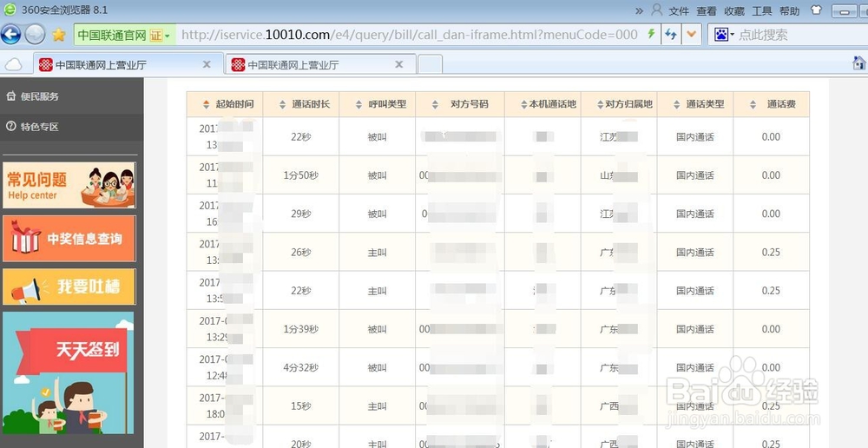Sort by 通话类型 column header

pos(695,103)
